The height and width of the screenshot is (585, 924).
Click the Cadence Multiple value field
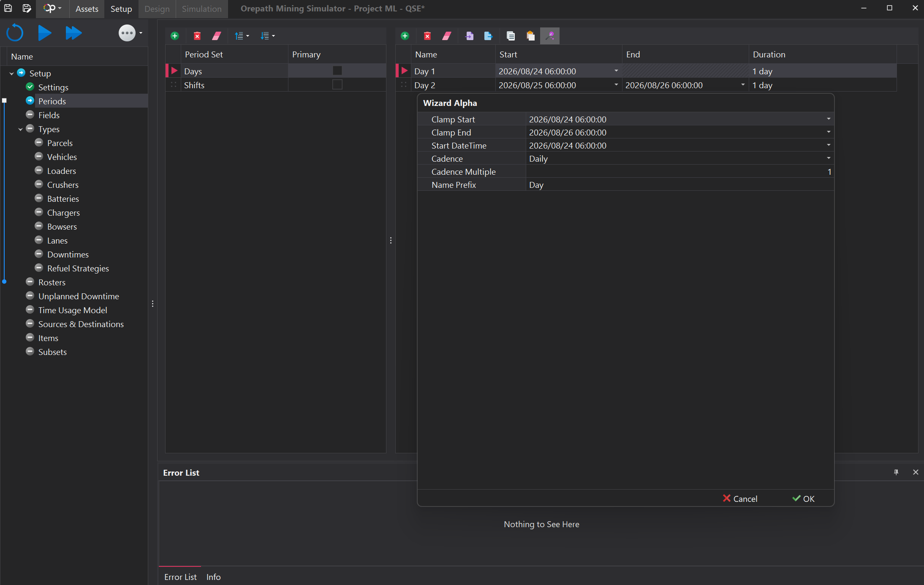(x=679, y=172)
